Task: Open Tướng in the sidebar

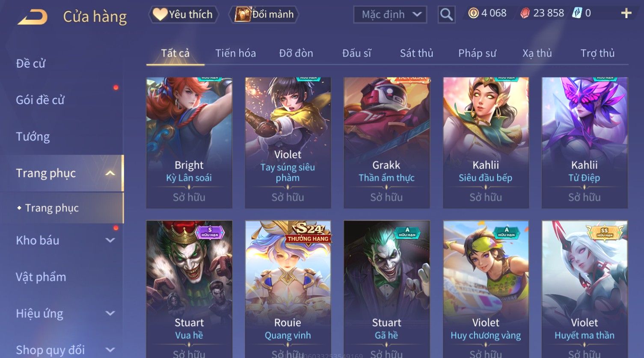Action: click(33, 137)
